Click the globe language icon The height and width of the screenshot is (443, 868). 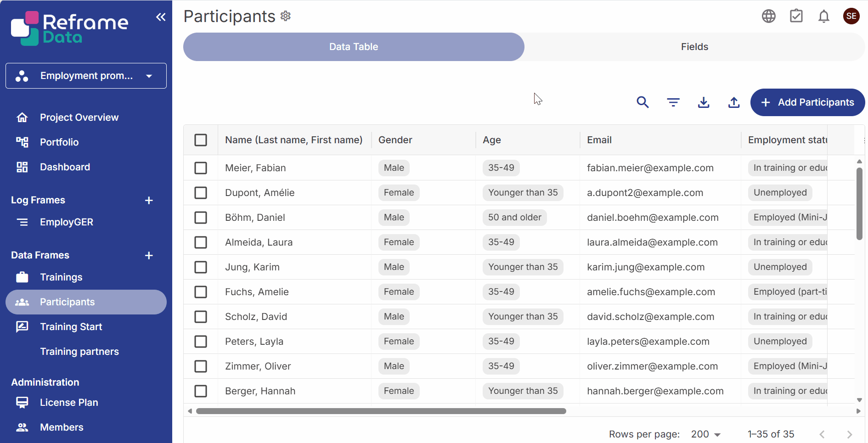[x=768, y=17]
